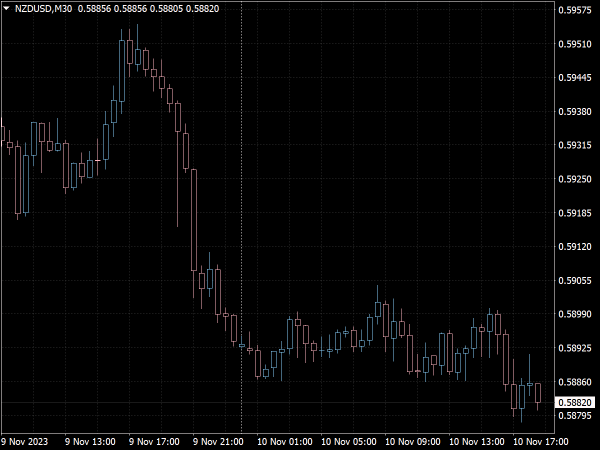Viewport: 600px width, 450px height.
Task: Click the 0.59120 price scale label
Action: [x=575, y=246]
